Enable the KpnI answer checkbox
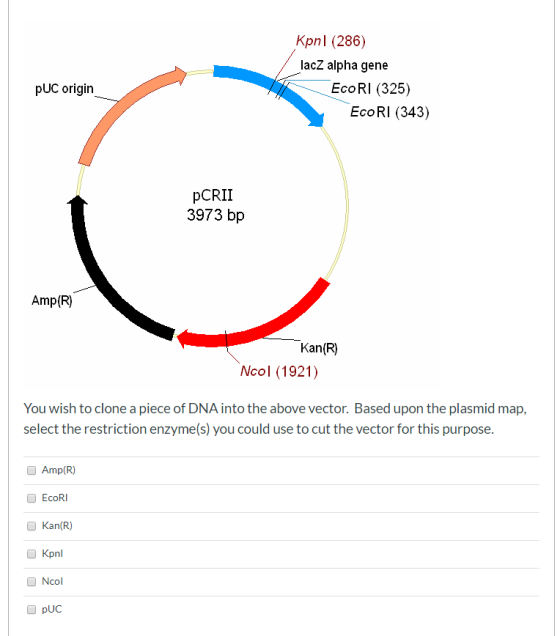 [x=31, y=554]
